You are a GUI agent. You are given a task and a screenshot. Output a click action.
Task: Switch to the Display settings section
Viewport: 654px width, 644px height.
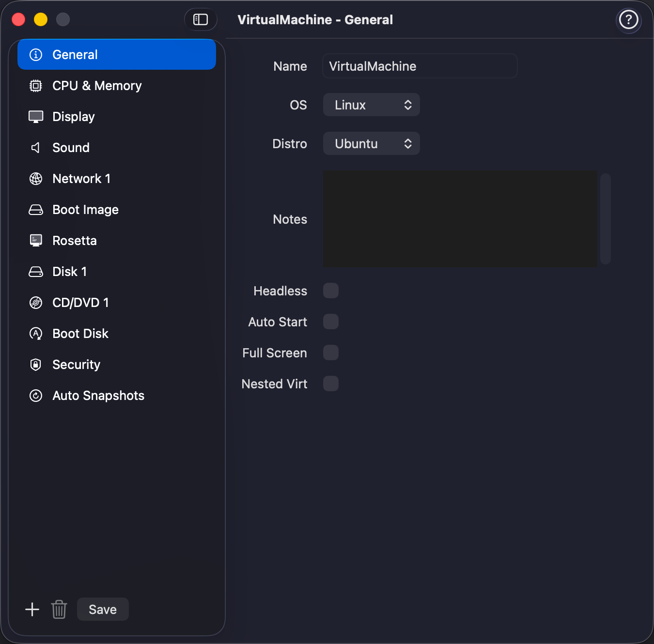[74, 117]
